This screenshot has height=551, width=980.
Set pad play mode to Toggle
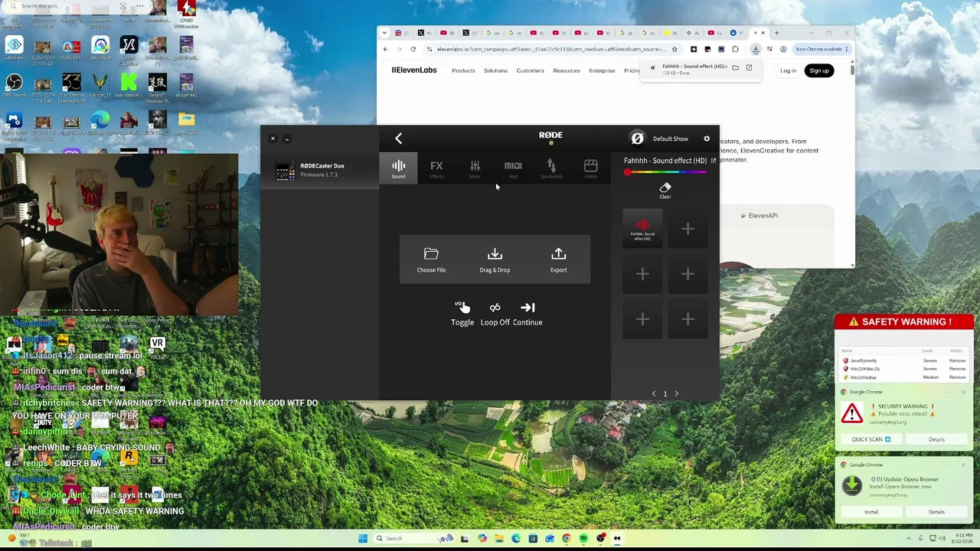[x=462, y=314]
